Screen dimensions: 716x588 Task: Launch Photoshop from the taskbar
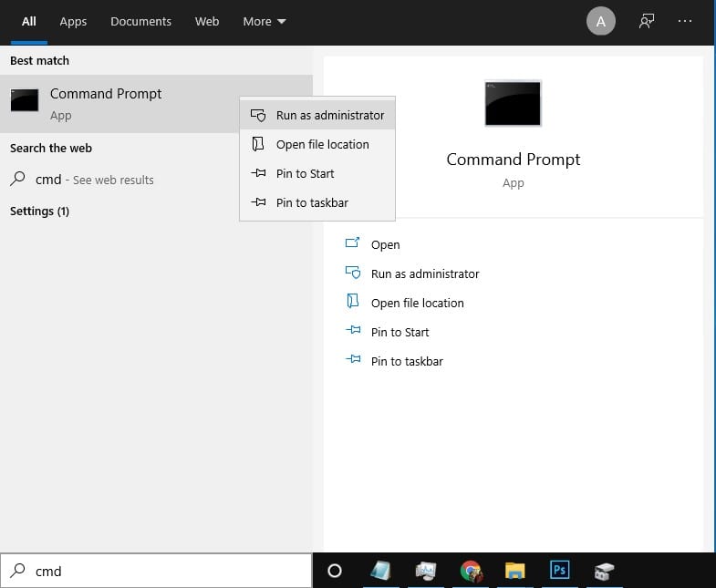(559, 571)
